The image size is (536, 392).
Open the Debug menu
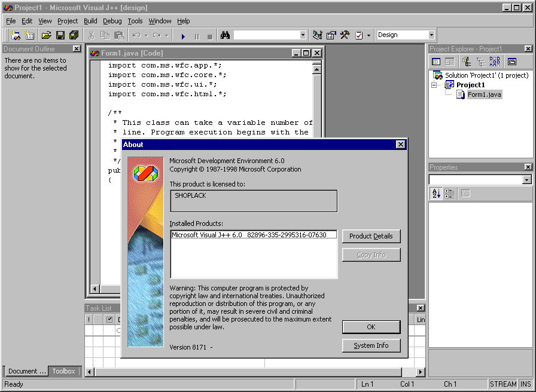click(112, 21)
